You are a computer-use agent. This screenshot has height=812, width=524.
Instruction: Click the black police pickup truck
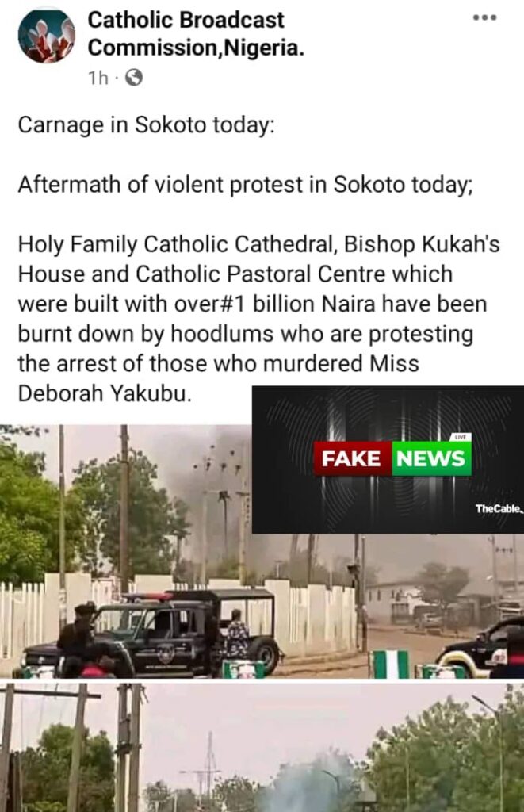click(150, 634)
